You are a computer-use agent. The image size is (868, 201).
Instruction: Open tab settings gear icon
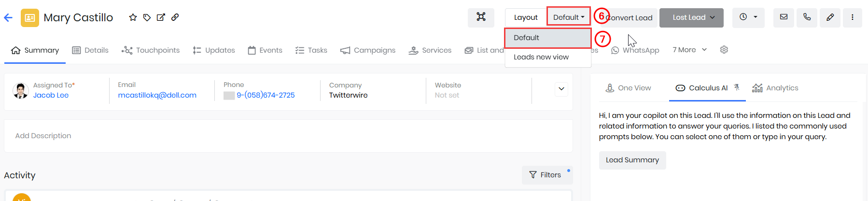pos(724,50)
